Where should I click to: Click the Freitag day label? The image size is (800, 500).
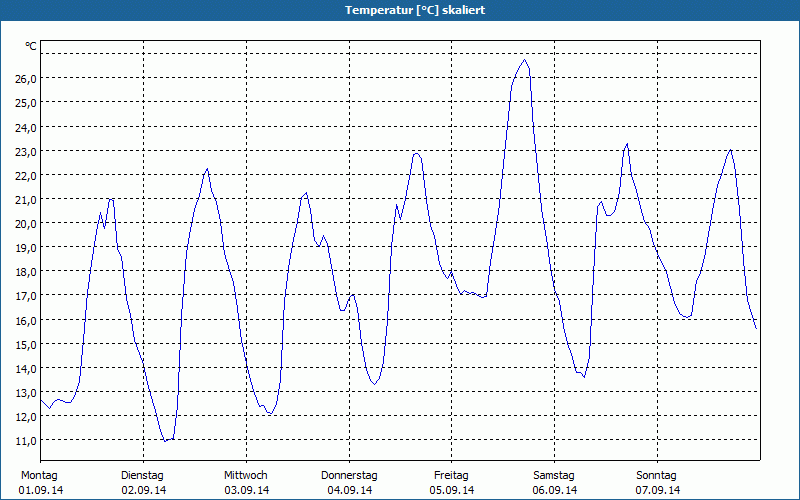(451, 475)
